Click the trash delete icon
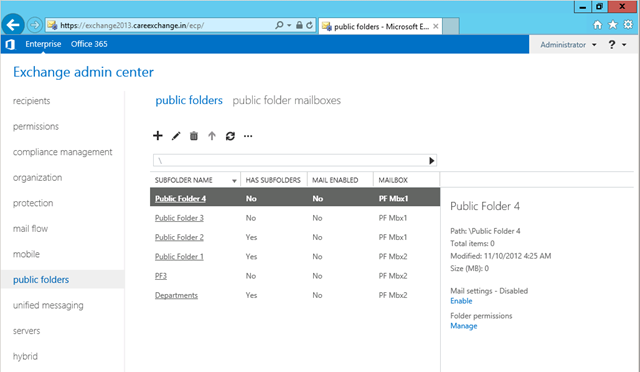 [194, 136]
